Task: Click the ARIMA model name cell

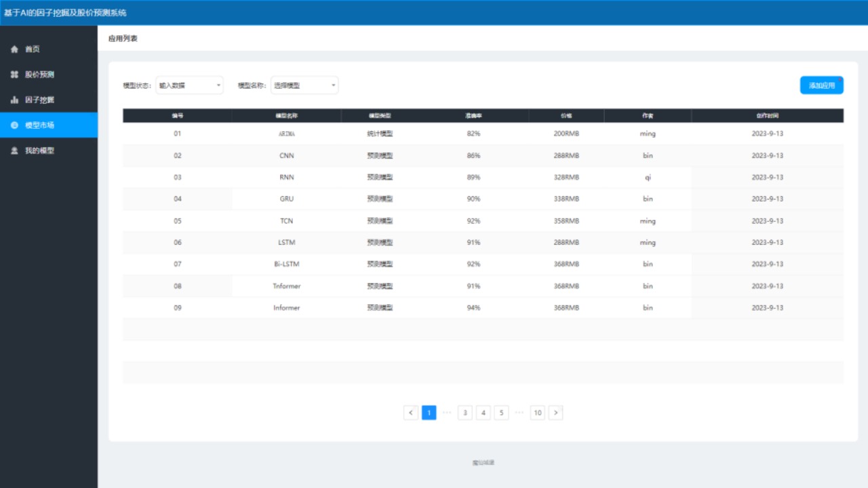Action: (x=286, y=134)
